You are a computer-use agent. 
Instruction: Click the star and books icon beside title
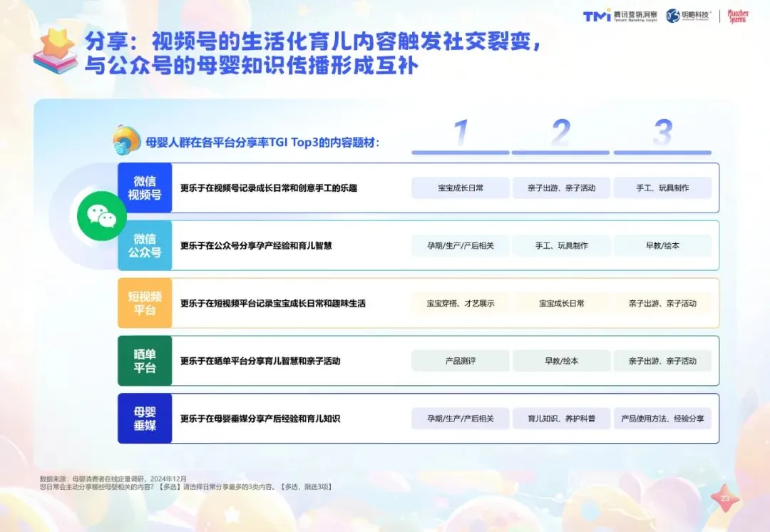tap(56, 51)
